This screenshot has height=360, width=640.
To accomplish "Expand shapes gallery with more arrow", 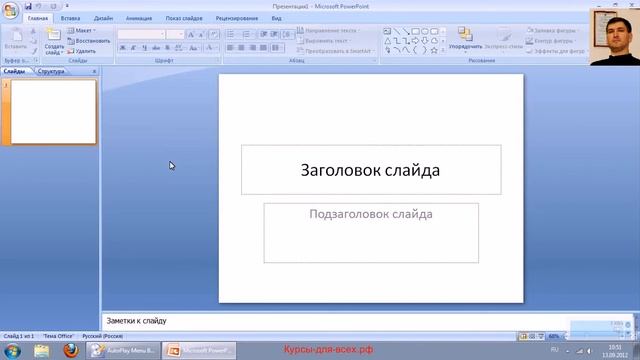I will [x=443, y=51].
